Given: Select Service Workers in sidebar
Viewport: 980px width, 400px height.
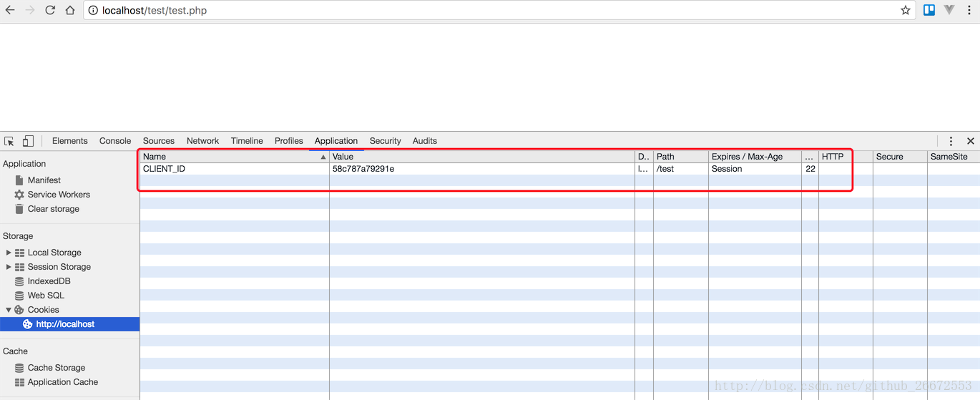Looking at the screenshot, I should [59, 195].
